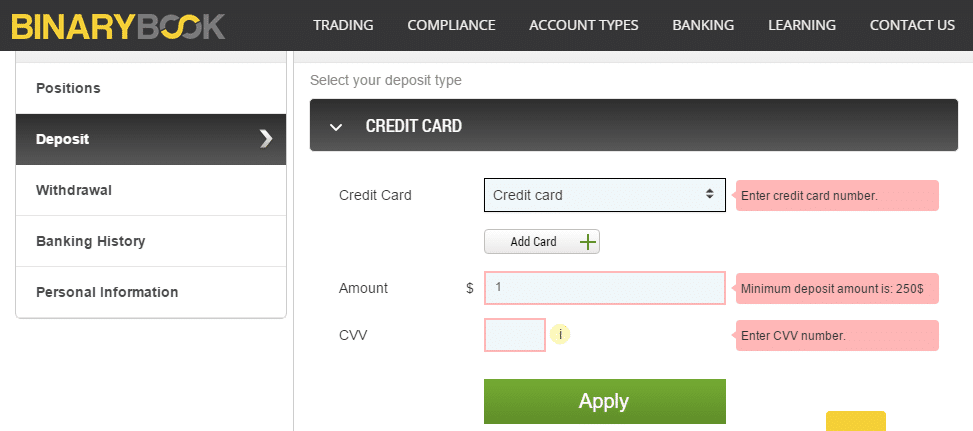Click the Amount input field
This screenshot has width=973, height=431.
(x=604, y=288)
